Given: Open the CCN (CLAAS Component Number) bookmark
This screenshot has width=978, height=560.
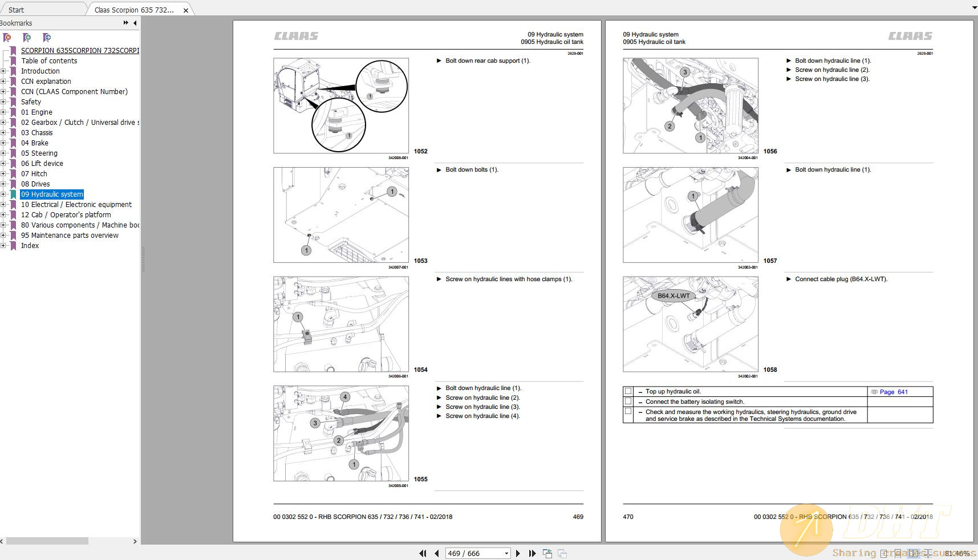Looking at the screenshot, I should (x=74, y=92).
